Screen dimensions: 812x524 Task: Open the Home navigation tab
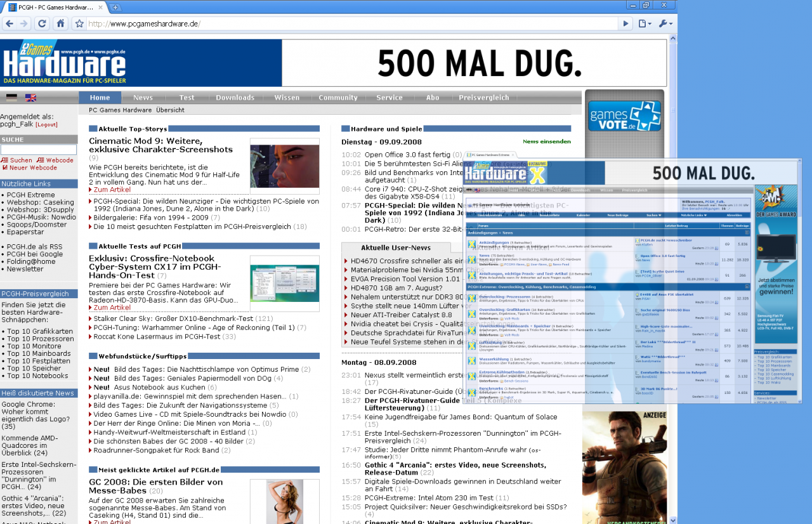click(100, 98)
